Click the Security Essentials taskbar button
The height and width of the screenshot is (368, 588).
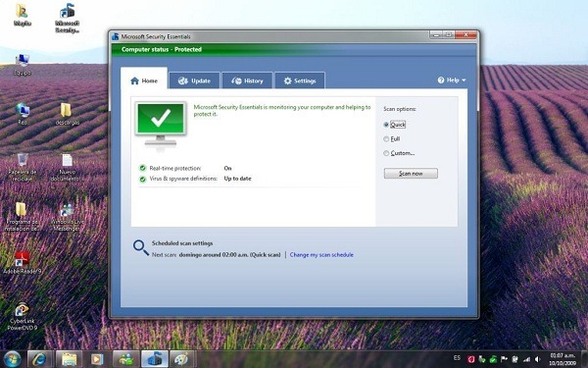click(155, 359)
